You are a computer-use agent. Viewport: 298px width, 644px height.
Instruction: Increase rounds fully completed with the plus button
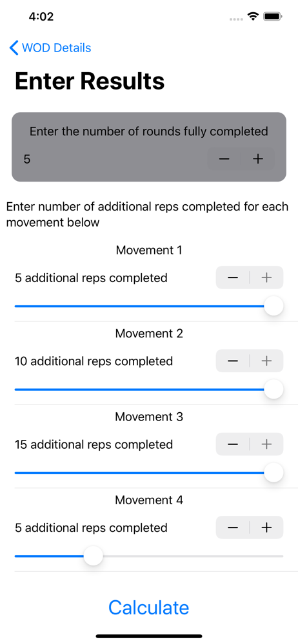[258, 158]
